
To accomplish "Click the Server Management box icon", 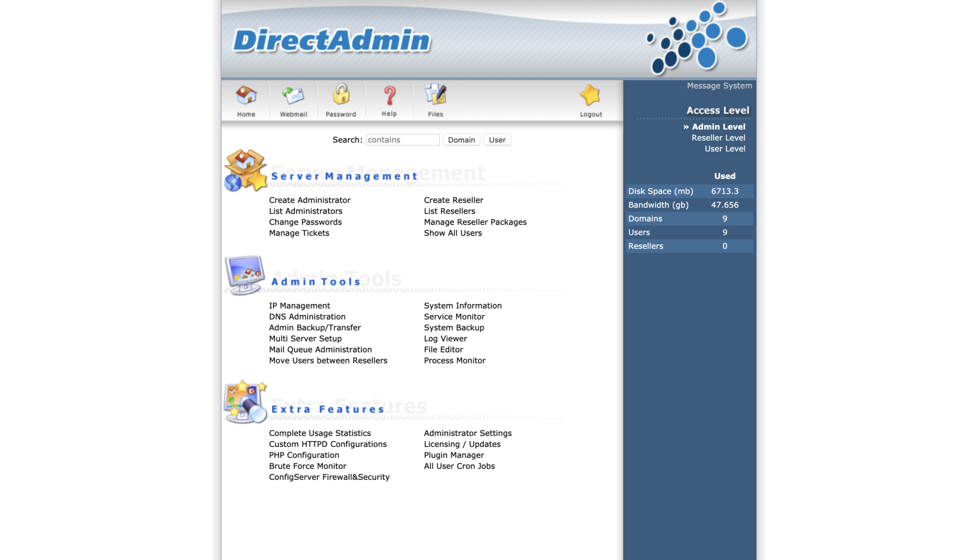I will [245, 172].
